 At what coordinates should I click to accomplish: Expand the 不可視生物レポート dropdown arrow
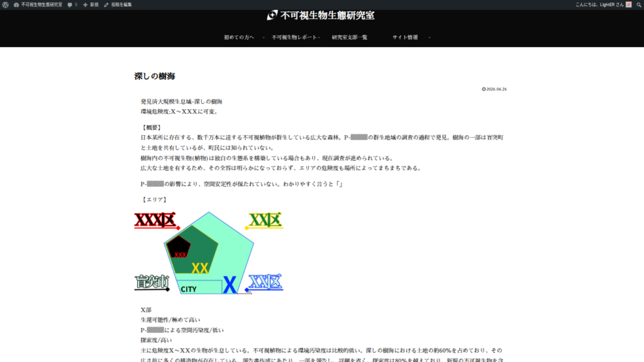tap(319, 38)
